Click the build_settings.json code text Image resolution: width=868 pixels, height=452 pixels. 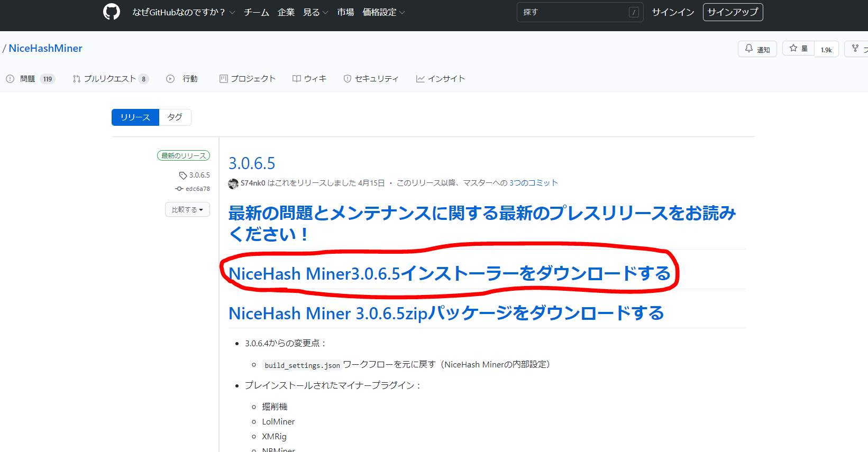coord(302,365)
